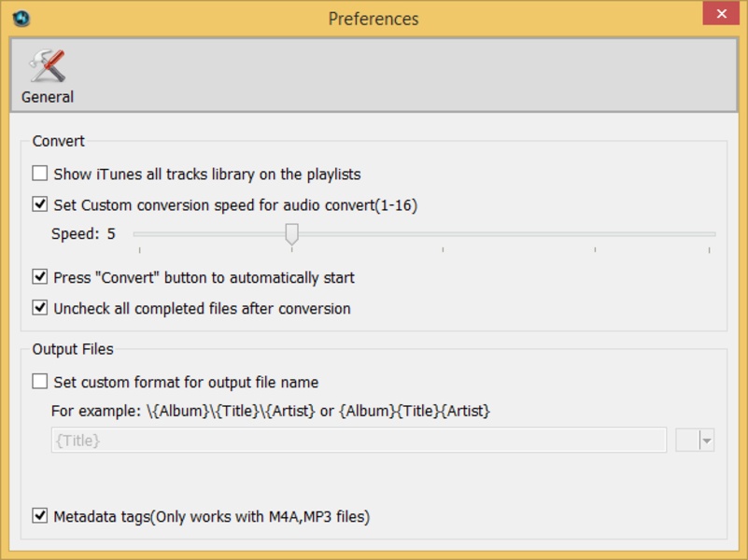Close the Preferences window
748x560 pixels.
tap(719, 13)
